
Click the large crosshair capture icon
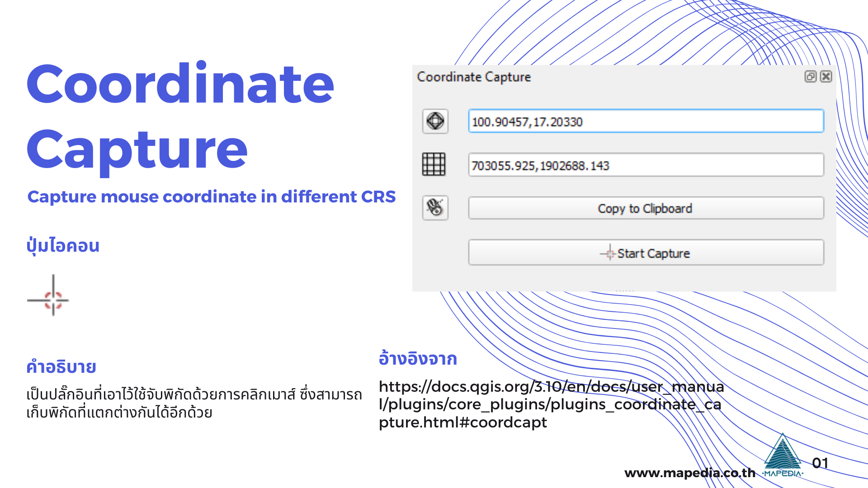tap(48, 296)
